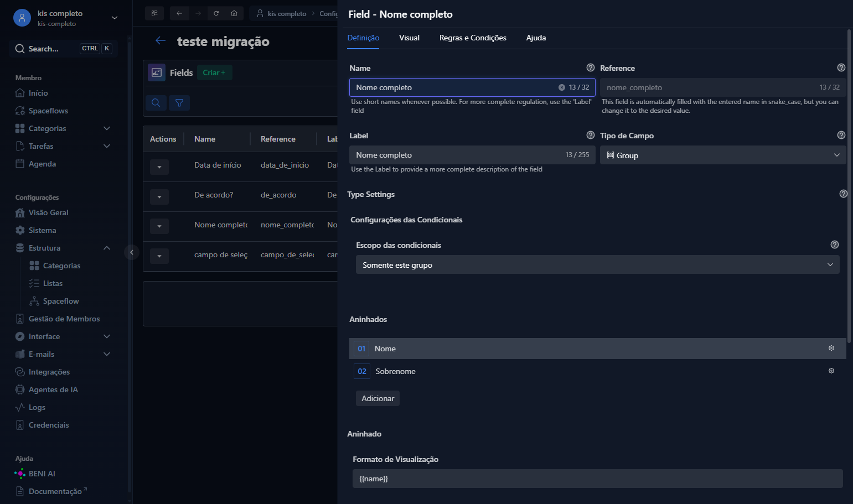
Task: Click the back arrow beside teste migração
Action: coord(161,41)
